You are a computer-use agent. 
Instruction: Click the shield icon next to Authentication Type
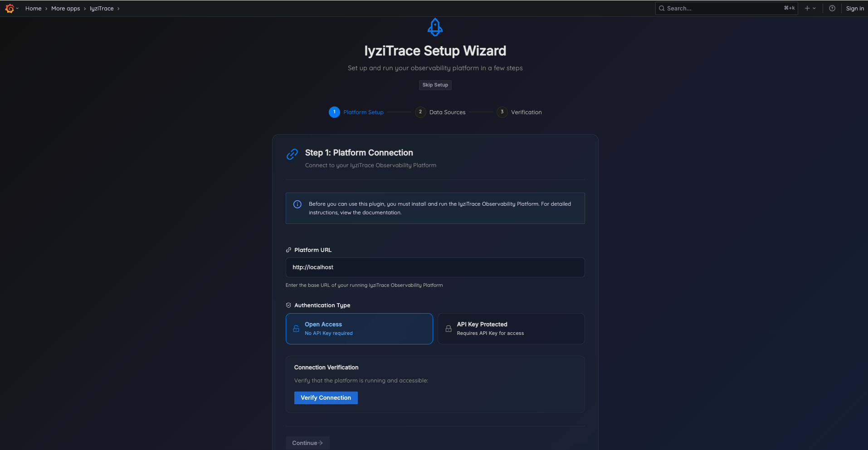288,305
